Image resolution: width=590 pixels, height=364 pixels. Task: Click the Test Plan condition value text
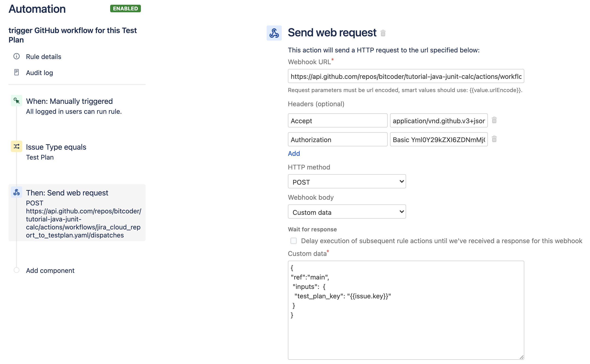(x=40, y=157)
